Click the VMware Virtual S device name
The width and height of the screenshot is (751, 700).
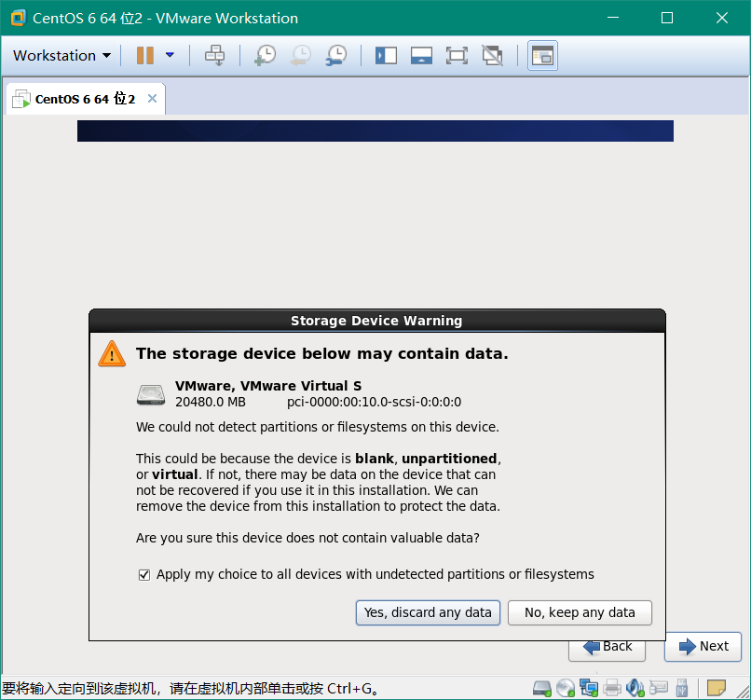[x=268, y=386]
